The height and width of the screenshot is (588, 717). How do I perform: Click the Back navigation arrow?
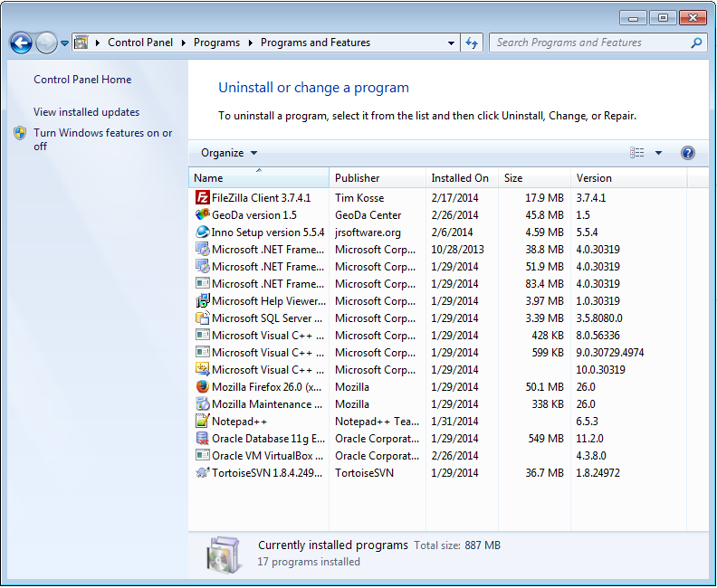click(21, 43)
